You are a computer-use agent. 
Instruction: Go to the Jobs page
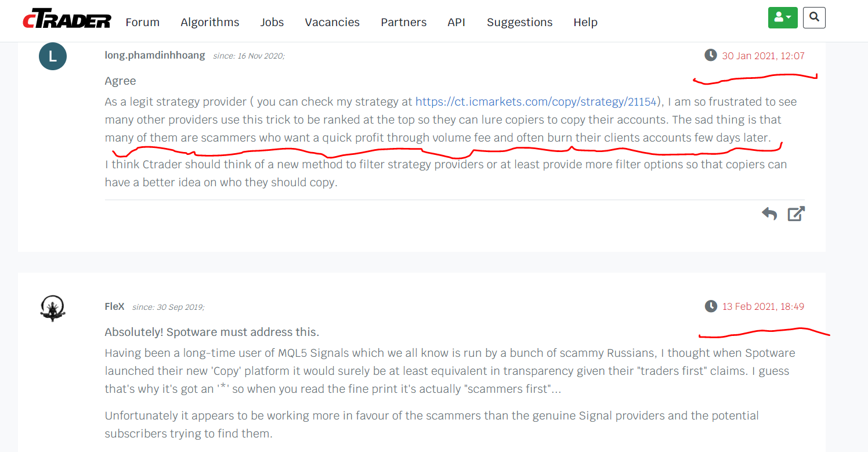click(272, 22)
